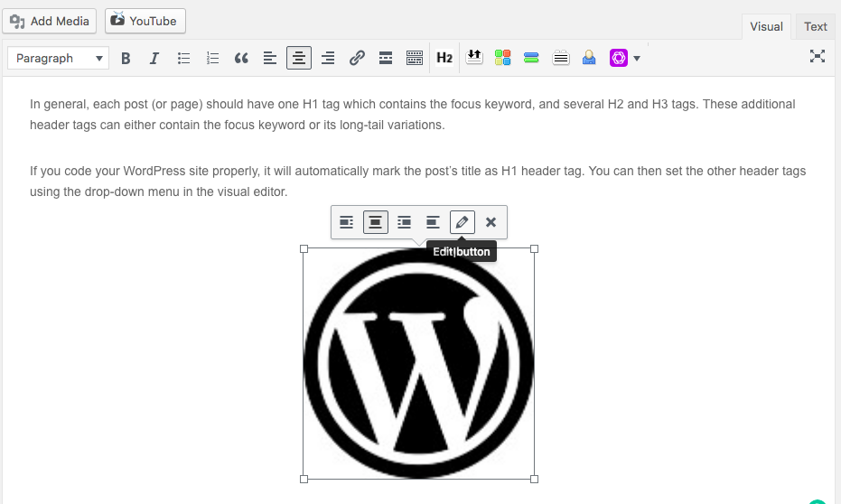Switch to the Visual editor tab
Viewport: 841px width, 504px height.
point(766,27)
